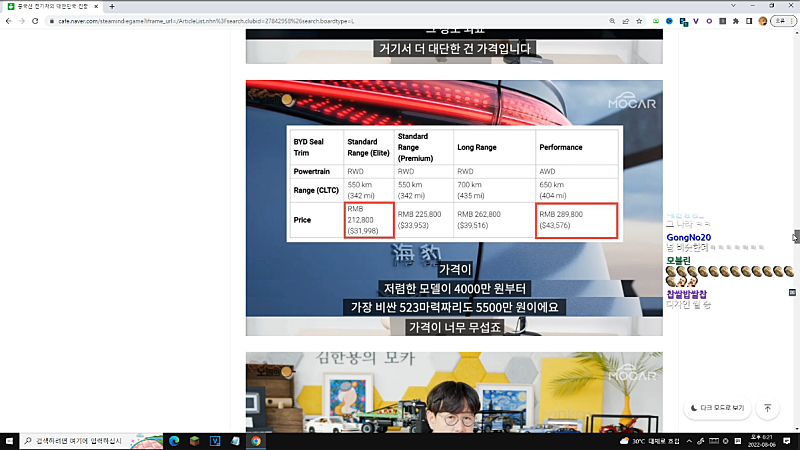Image resolution: width=800 pixels, height=450 pixels.
Task: Open the weather widget showing 30°C
Action: [649, 441]
